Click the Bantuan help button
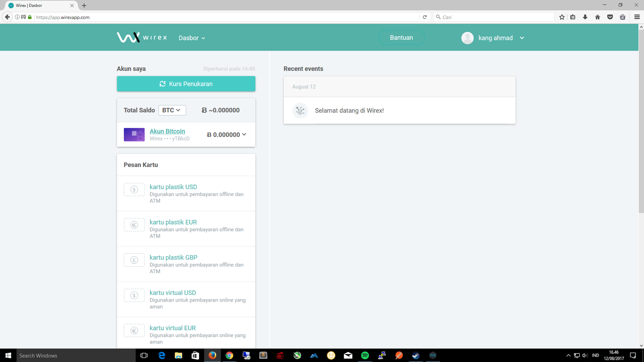Image resolution: width=644 pixels, height=362 pixels. coord(401,37)
